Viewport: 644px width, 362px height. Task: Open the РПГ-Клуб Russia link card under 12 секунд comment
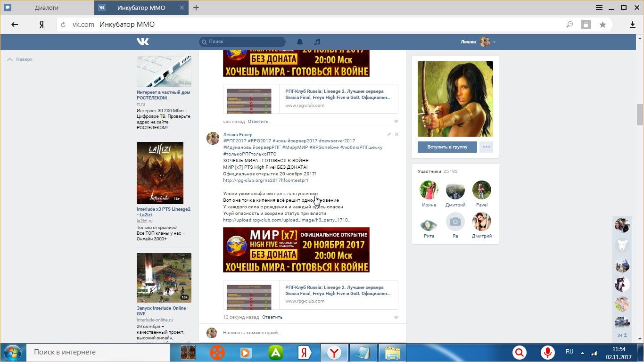[311, 295]
